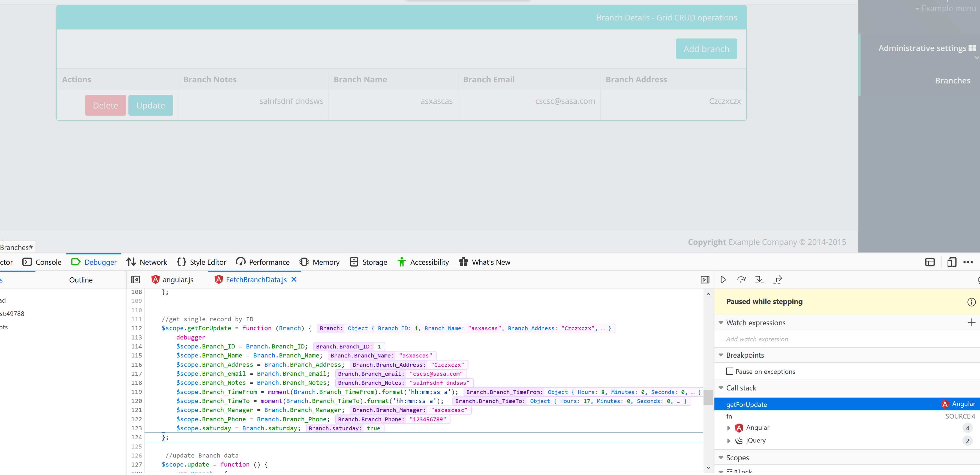Open the Console panel
Viewport: 980px width, 475px height.
point(42,262)
